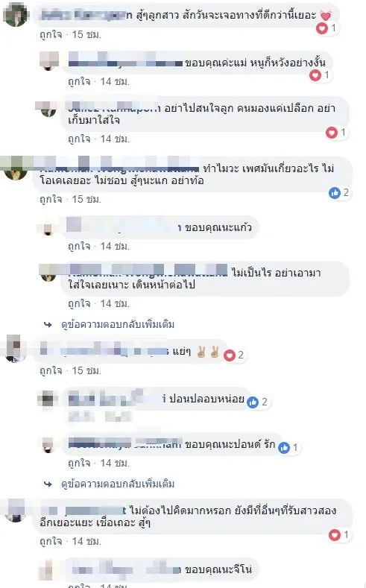Open the avatar beside ขอบคุณนะจีโน่ reply

(x=48, y=570)
